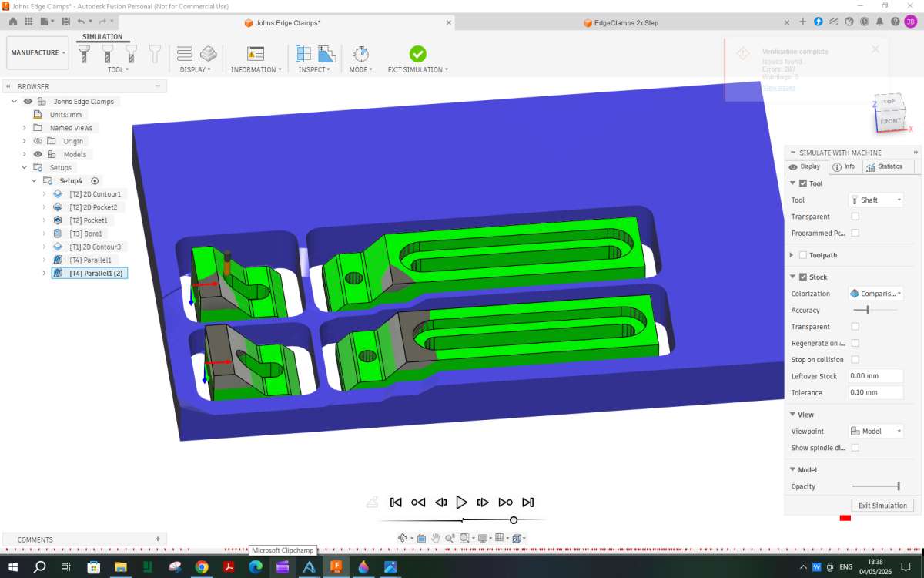Click the ViewCube FRONT face
The height and width of the screenshot is (578, 924).
pyautogui.click(x=889, y=121)
